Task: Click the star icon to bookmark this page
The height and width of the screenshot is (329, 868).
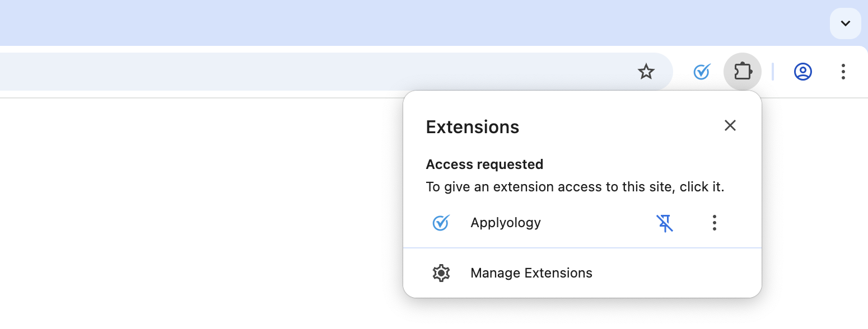Action: pos(646,72)
